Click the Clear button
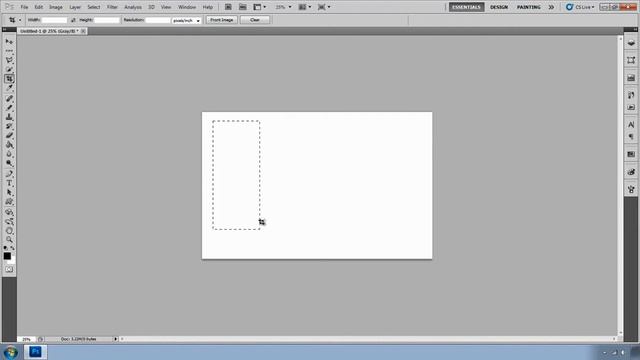The height and width of the screenshot is (360, 640). (x=255, y=20)
